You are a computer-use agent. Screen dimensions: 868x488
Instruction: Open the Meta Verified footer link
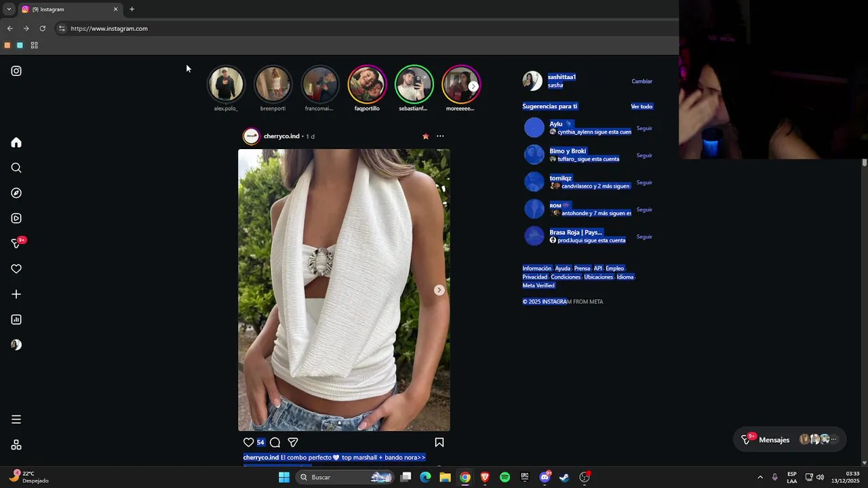(538, 285)
